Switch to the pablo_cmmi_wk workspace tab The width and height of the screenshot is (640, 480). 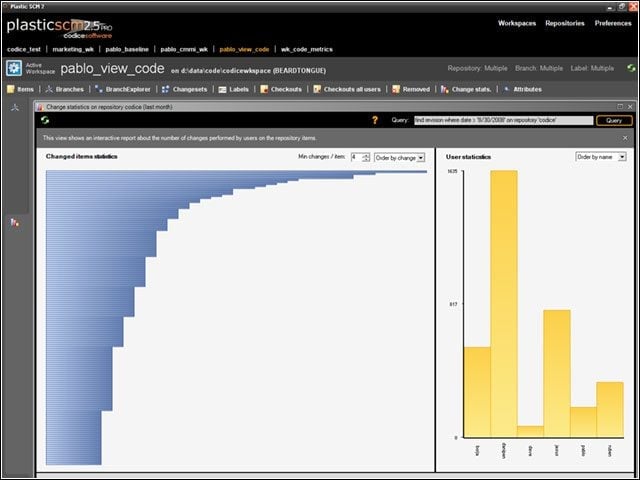[x=184, y=49]
